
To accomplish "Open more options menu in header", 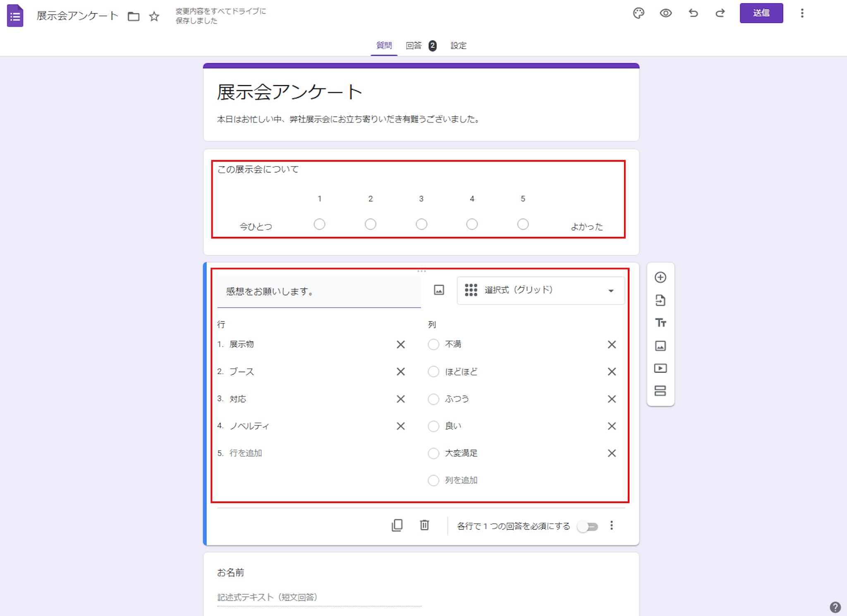I will click(x=802, y=13).
